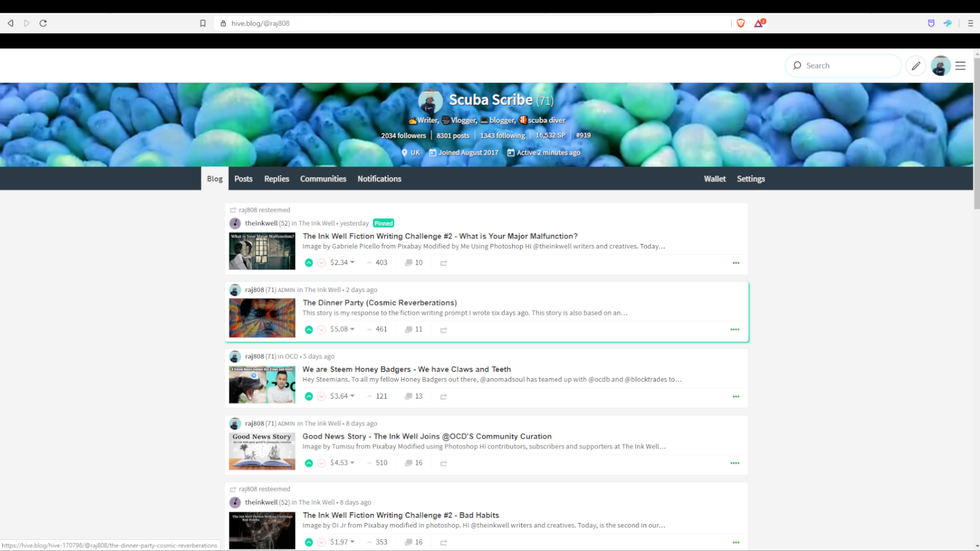The image size is (980, 551).
Task: Downvote the Good News Story post
Action: [321, 463]
